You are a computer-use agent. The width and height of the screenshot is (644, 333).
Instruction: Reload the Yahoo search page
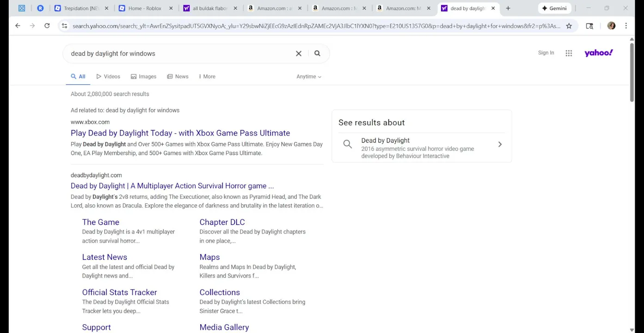(47, 26)
